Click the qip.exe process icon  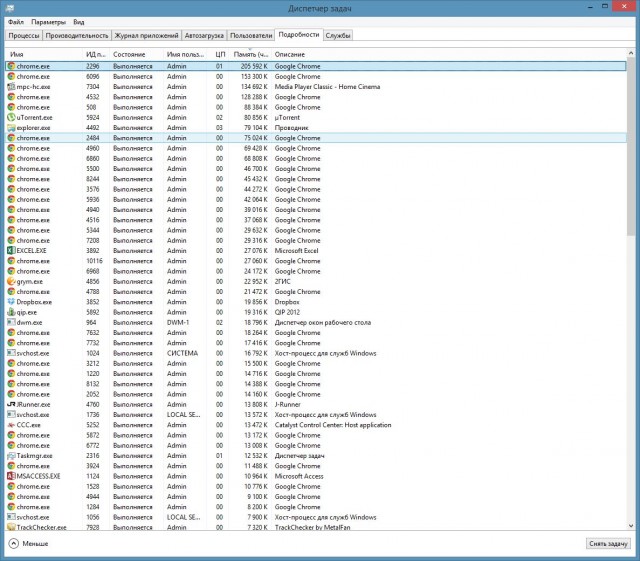click(x=11, y=312)
